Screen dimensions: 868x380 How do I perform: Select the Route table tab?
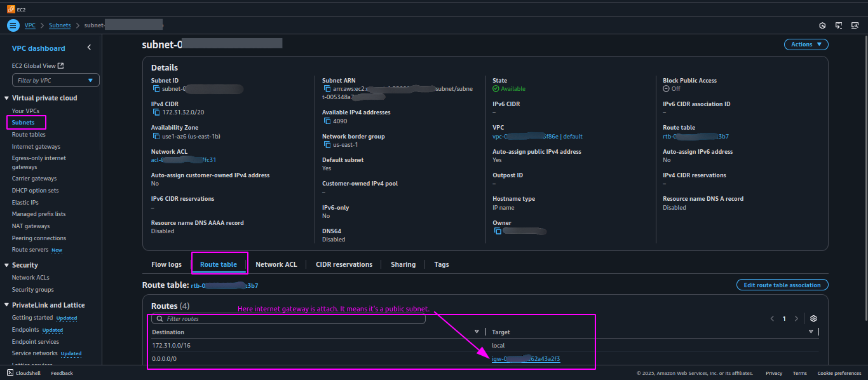pos(219,264)
